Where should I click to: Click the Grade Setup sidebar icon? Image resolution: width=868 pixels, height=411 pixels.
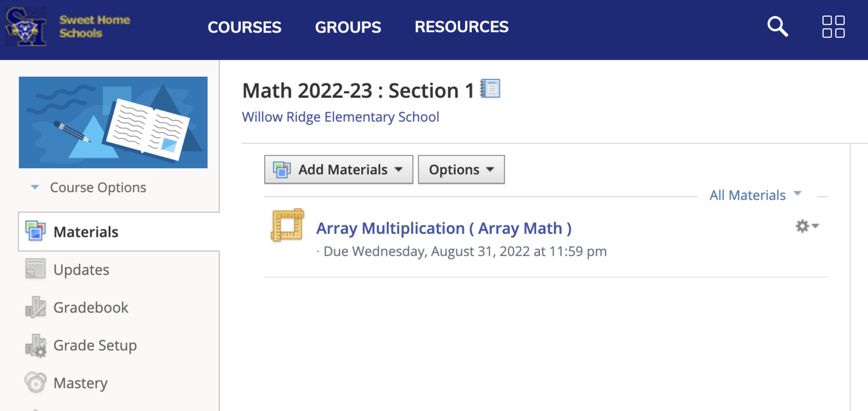click(x=35, y=345)
